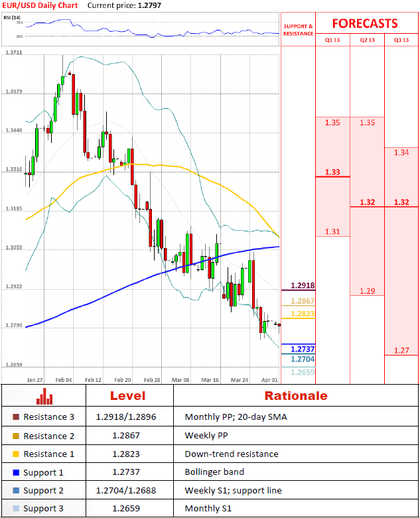Click the red bar chart icon
Viewport: 420px width, 518px height.
[x=44, y=396]
